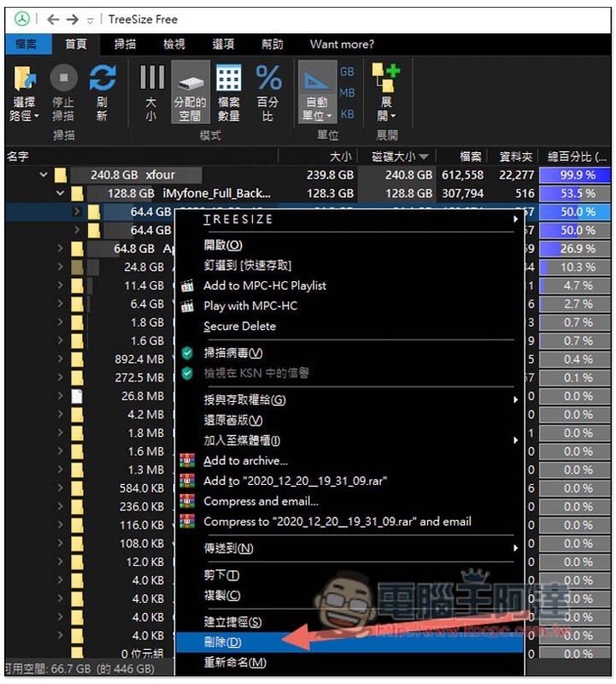Switch to the 選項 ribbon tab
This screenshot has height=684, width=616.
point(223,44)
